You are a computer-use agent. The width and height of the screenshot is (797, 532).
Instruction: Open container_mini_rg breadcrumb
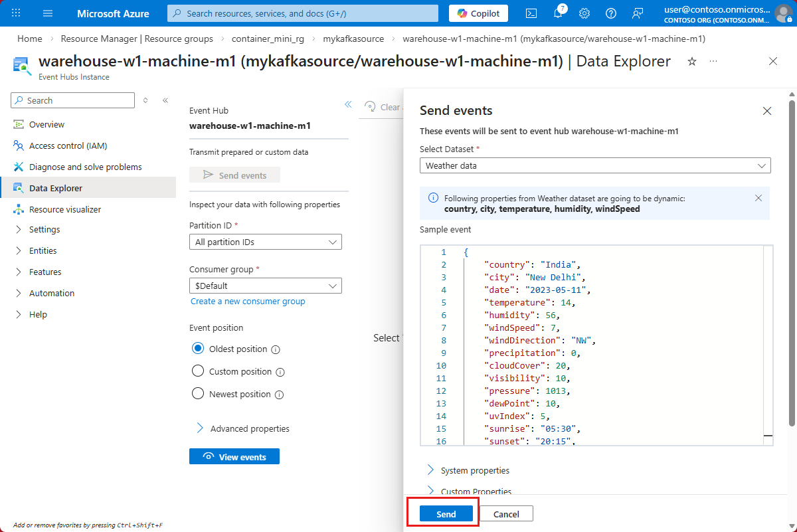[x=268, y=39]
